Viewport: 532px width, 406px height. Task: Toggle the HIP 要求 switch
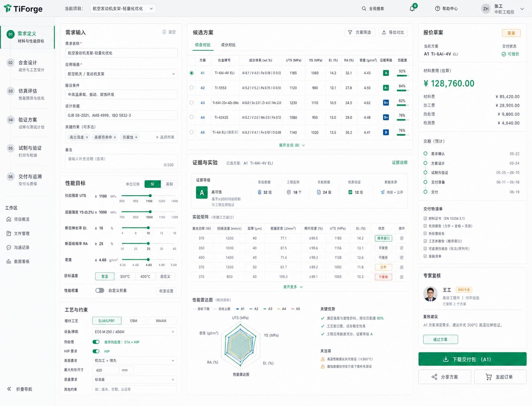(96, 351)
